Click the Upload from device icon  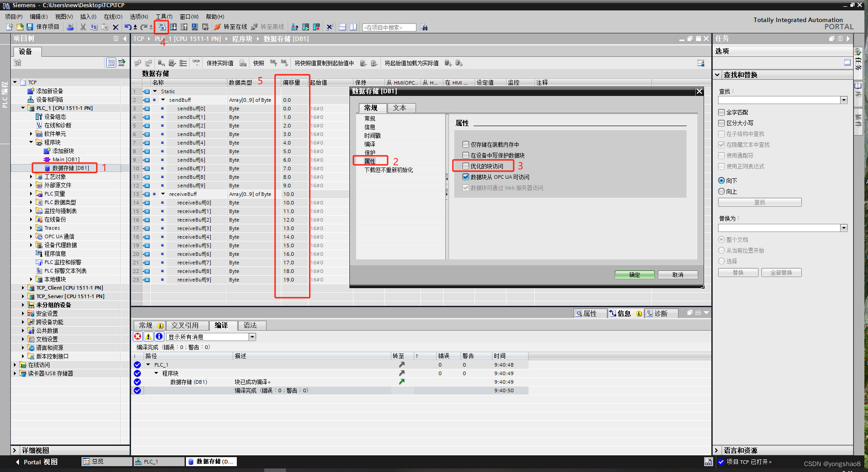click(x=184, y=27)
